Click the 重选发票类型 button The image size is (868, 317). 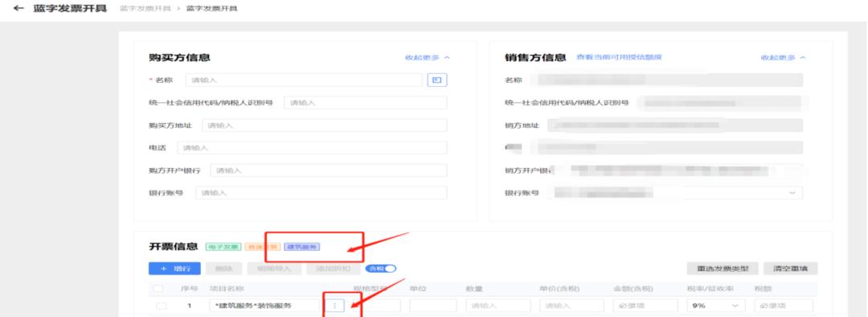point(723,268)
